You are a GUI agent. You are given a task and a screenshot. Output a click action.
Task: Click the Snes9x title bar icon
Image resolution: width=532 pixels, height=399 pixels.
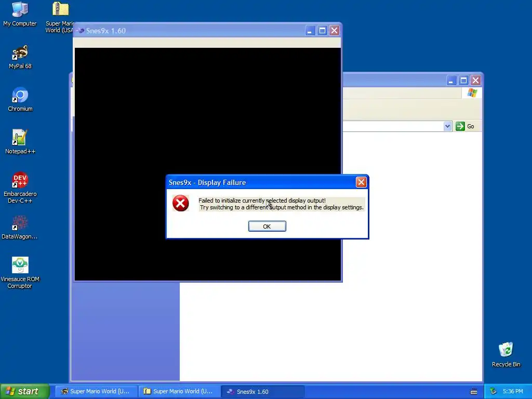[x=80, y=31]
